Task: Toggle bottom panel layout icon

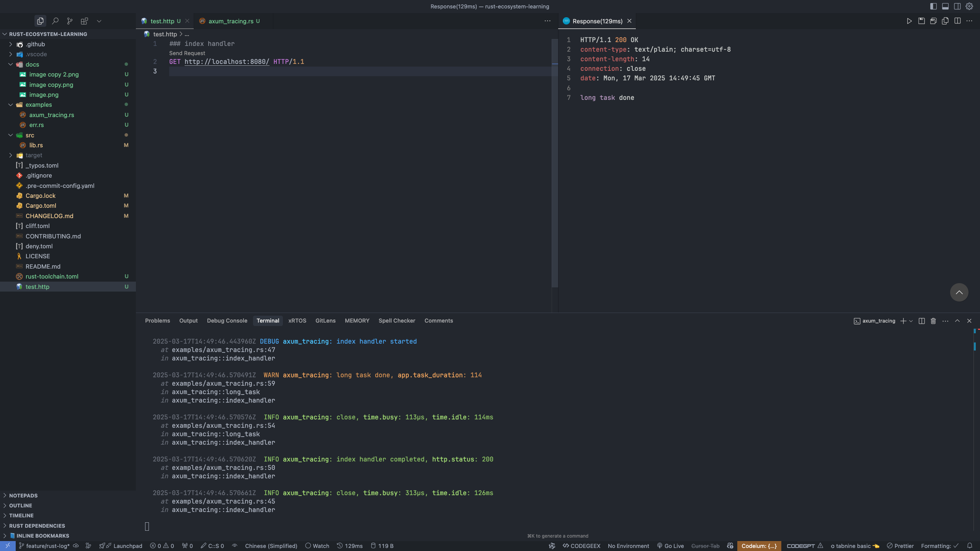Action: click(945, 6)
